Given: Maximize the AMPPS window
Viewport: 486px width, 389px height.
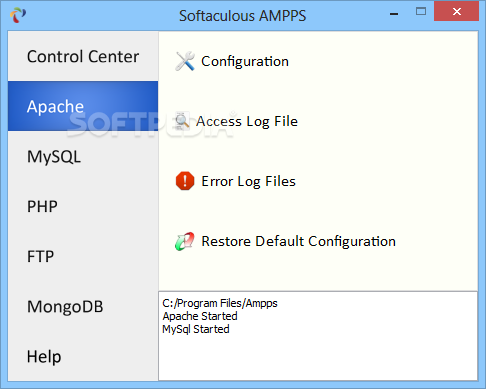Looking at the screenshot, I should click(x=421, y=12).
